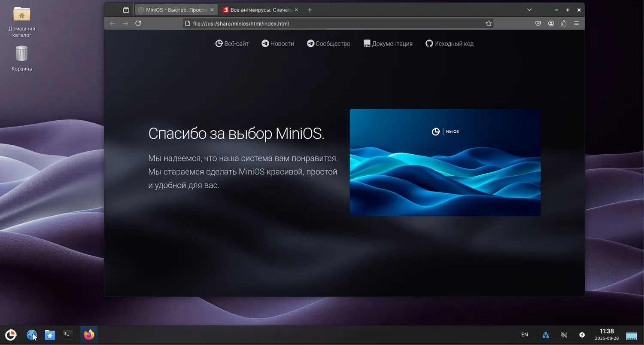Switch to the Все антивирусы tab
This screenshot has width=644, height=345.
pos(261,10)
